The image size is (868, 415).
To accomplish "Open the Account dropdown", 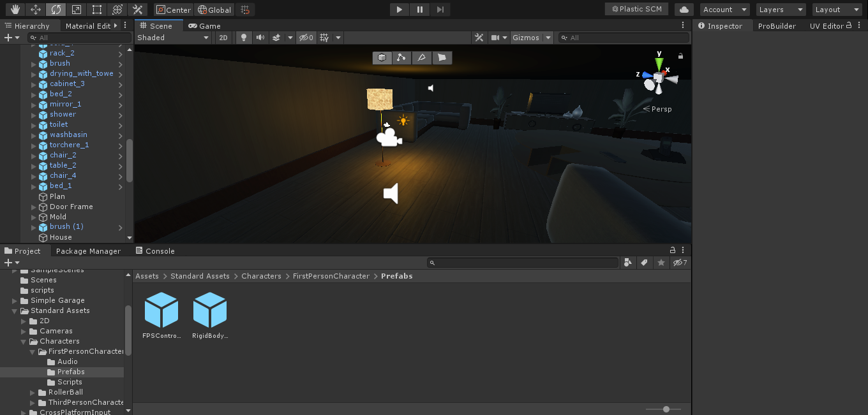I will pos(725,10).
